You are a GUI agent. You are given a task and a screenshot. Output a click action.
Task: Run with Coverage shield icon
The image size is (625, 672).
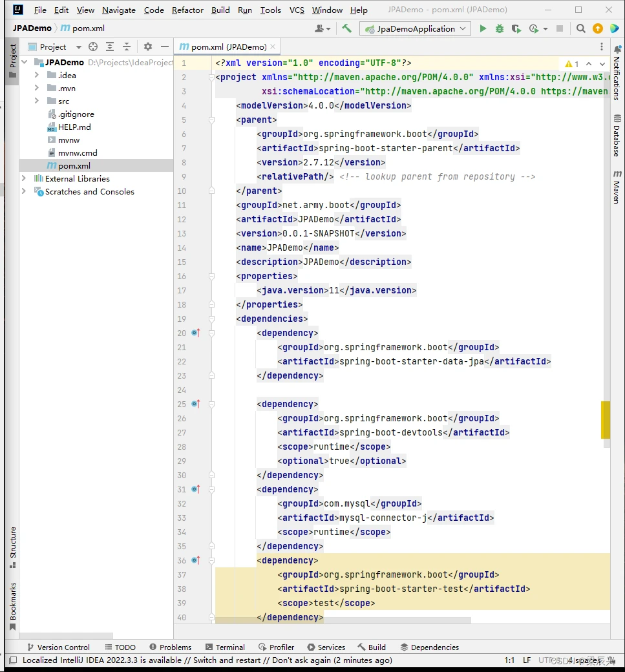516,28
